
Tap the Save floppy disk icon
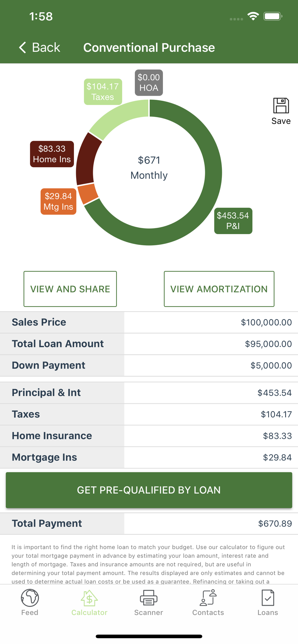(281, 106)
